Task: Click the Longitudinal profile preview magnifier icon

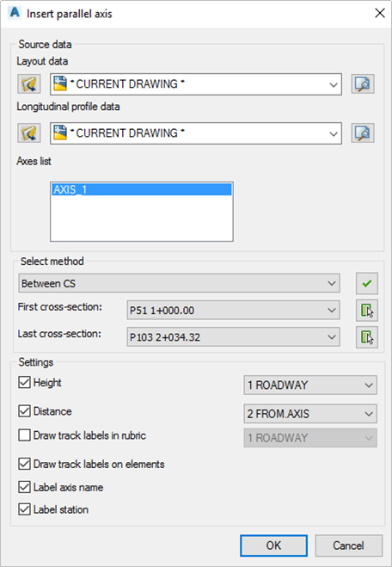Action: point(363,133)
